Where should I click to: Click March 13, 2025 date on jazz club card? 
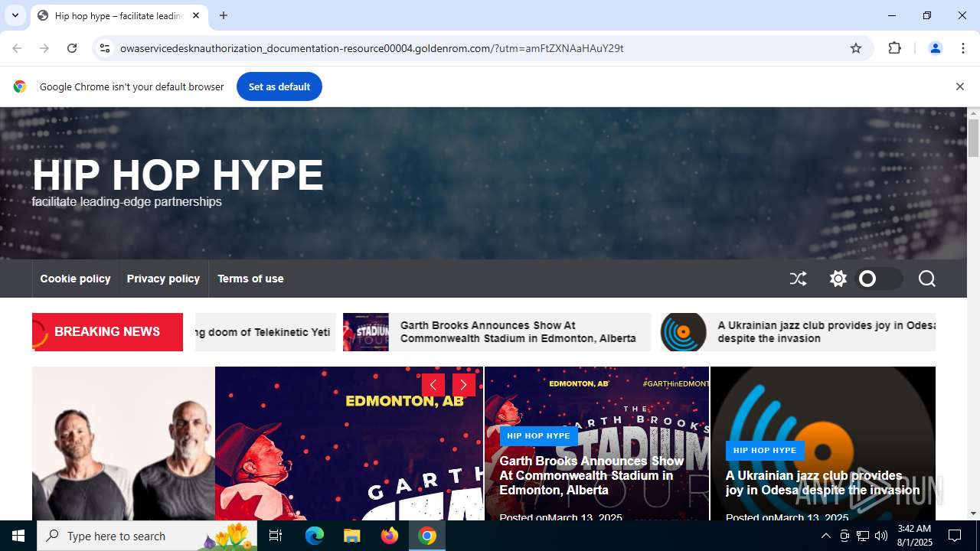tap(812, 518)
